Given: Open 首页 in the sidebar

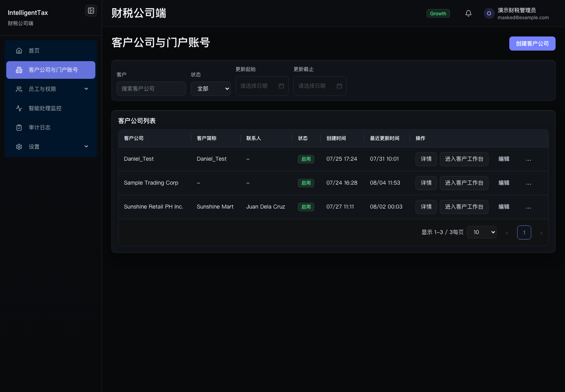Looking at the screenshot, I should [51, 51].
